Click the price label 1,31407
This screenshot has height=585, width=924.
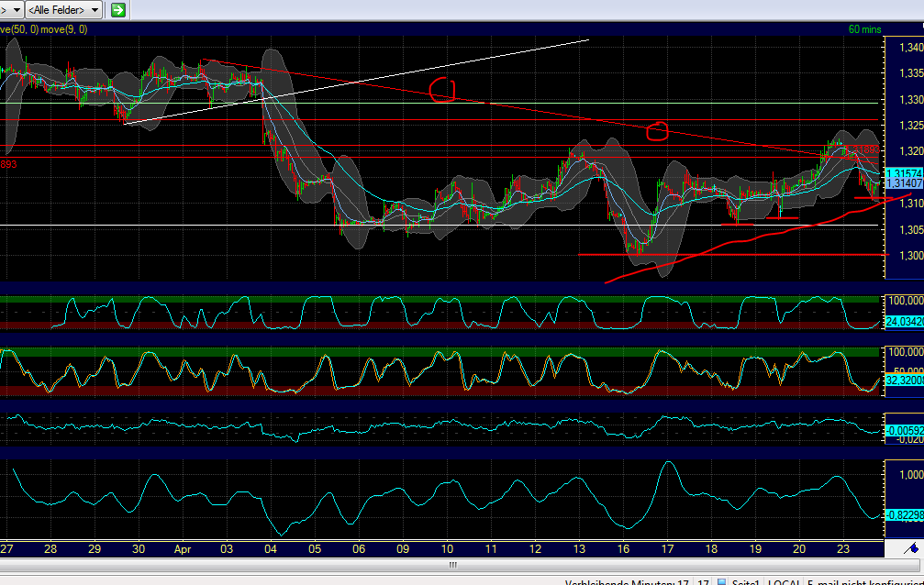tap(904, 183)
